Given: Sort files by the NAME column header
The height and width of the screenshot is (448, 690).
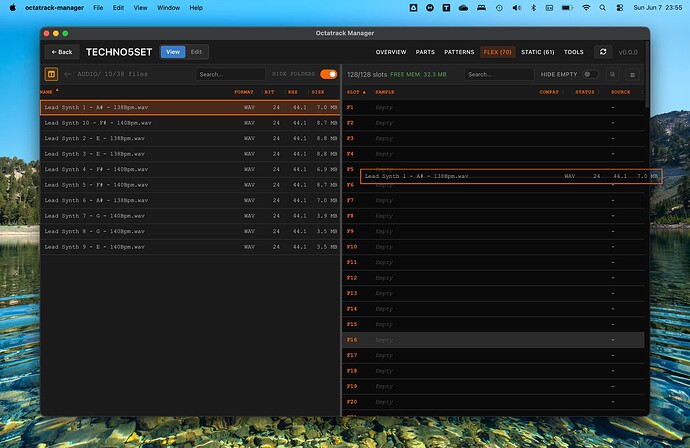Looking at the screenshot, I should (x=47, y=92).
